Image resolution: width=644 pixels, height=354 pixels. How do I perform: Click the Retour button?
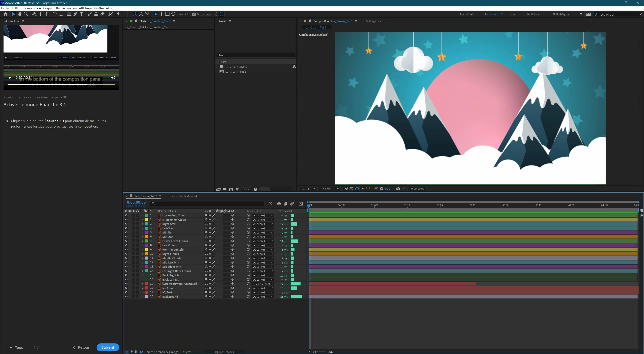81,347
